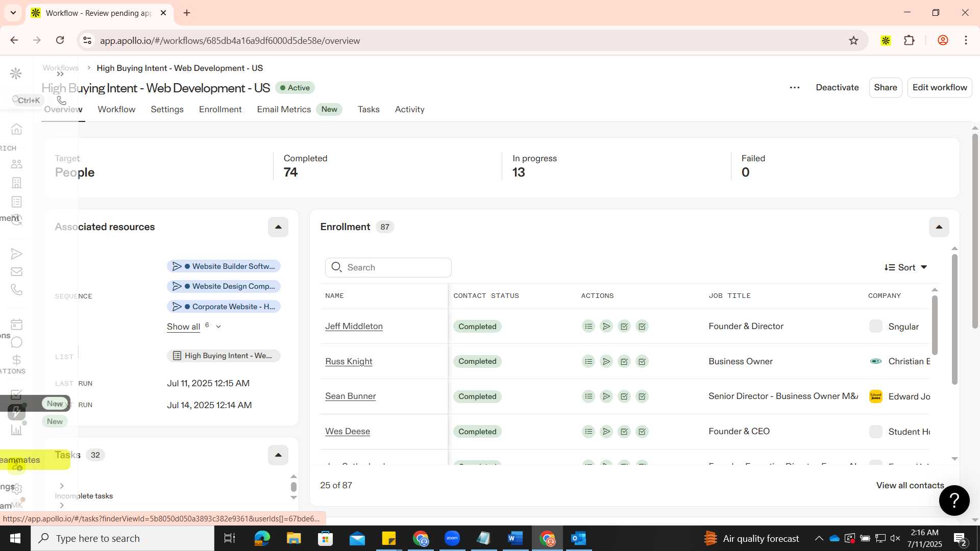Switch to the Enrollment tab

point(220,109)
